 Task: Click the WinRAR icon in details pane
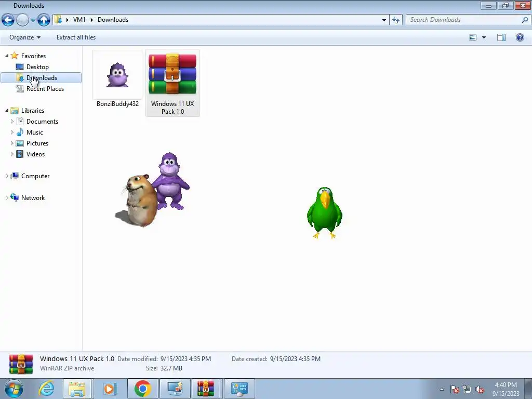coord(21,364)
